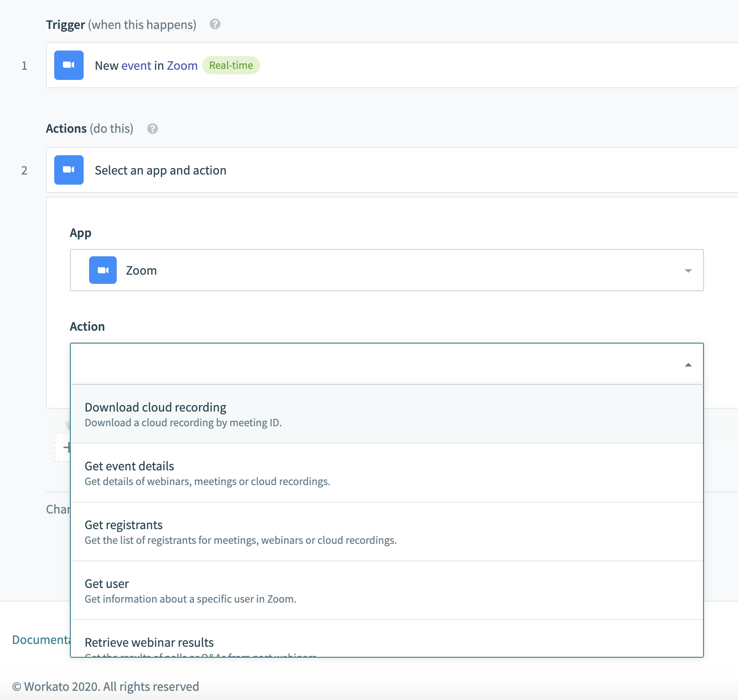Open the Documentation link
The image size is (738, 700).
(41, 640)
